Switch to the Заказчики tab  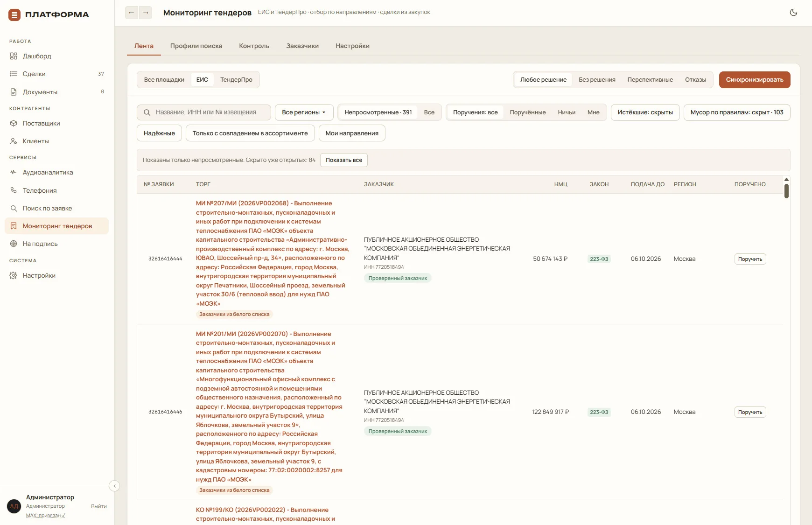click(x=302, y=46)
